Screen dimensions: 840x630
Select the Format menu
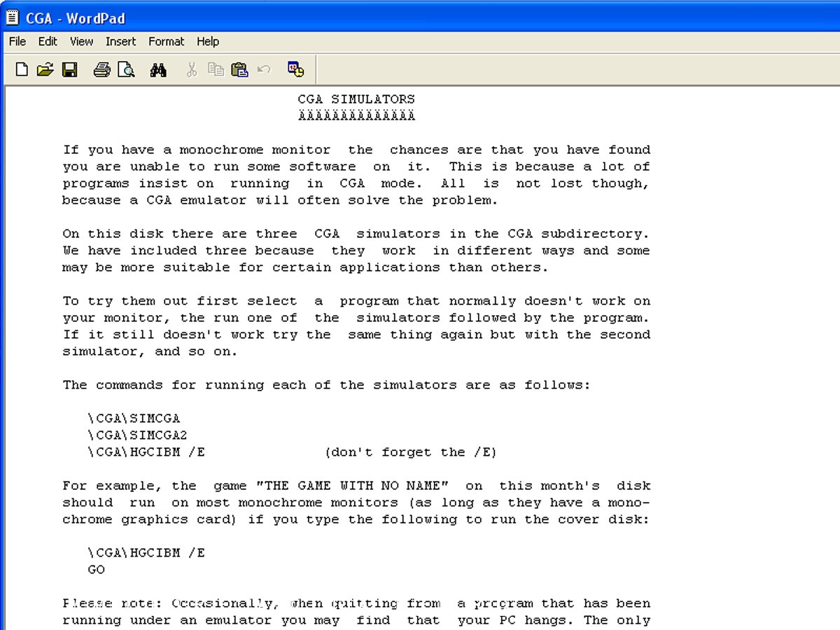click(x=166, y=41)
